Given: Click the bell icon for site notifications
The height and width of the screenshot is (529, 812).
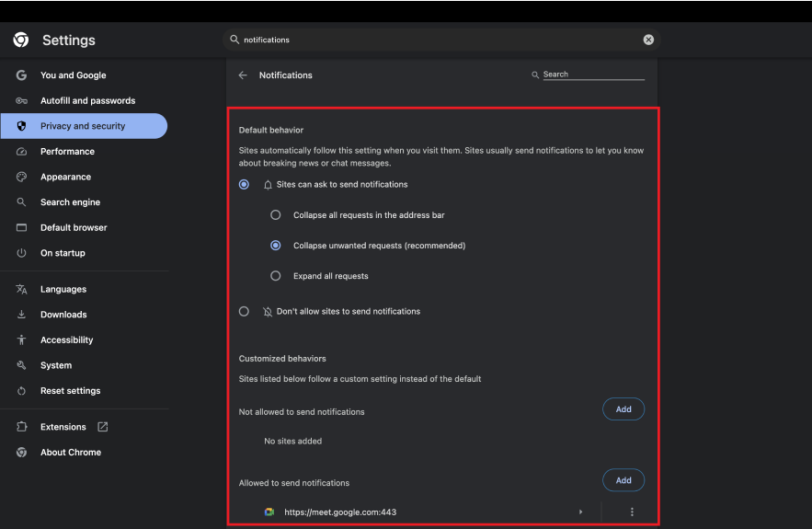Looking at the screenshot, I should pos(268,185).
